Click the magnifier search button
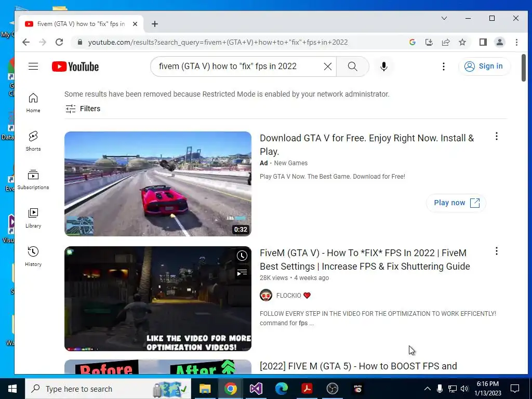Screen dimensions: 532x399 tap(353, 66)
